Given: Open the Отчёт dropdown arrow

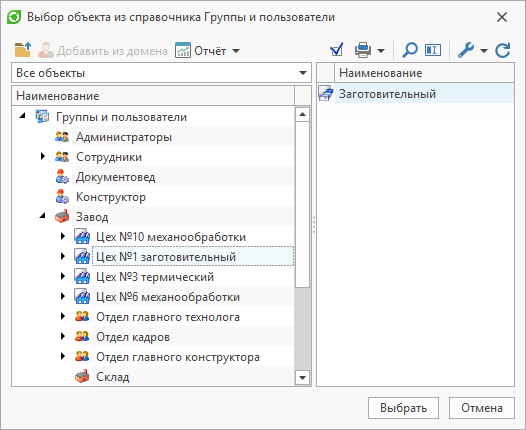Looking at the screenshot, I should pos(236,51).
